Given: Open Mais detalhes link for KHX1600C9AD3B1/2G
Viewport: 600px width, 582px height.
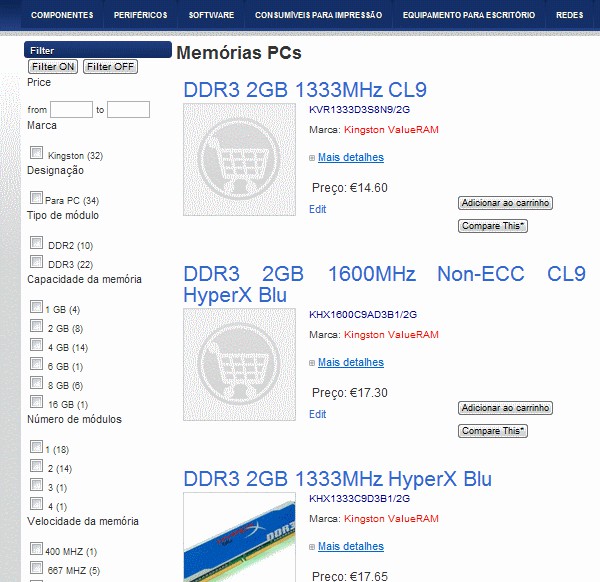Looking at the screenshot, I should (x=351, y=362).
